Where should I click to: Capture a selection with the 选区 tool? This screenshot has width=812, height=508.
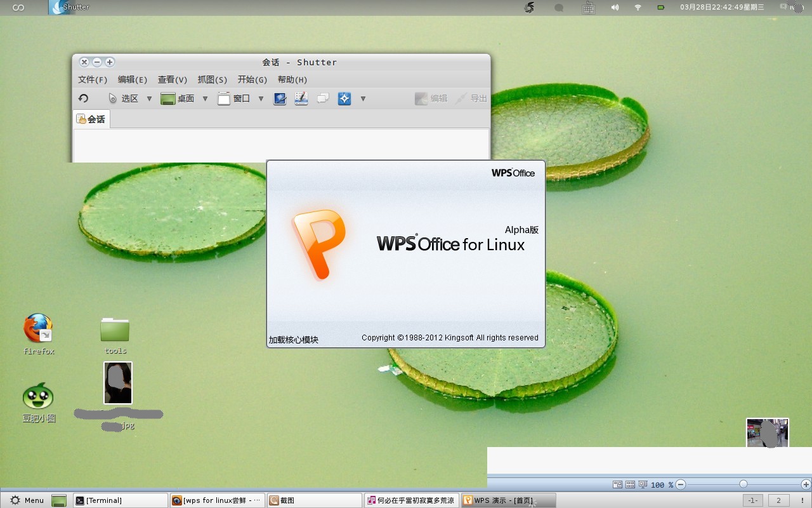click(x=123, y=98)
